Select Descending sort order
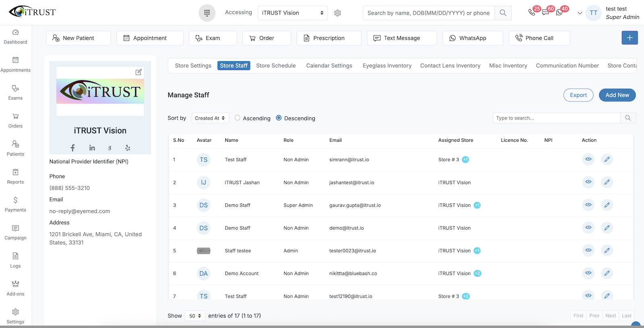The width and height of the screenshot is (644, 328). tap(278, 118)
